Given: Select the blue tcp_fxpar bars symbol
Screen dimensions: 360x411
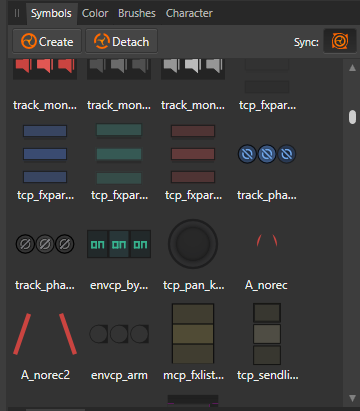Looking at the screenshot, I should 45,154.
